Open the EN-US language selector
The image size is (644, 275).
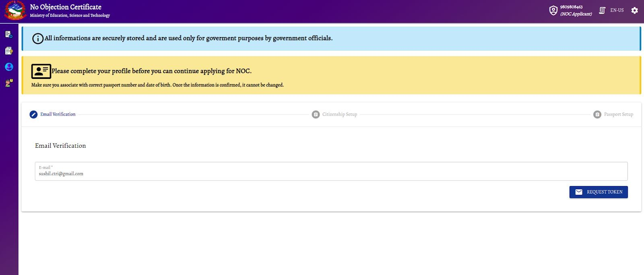pyautogui.click(x=617, y=10)
